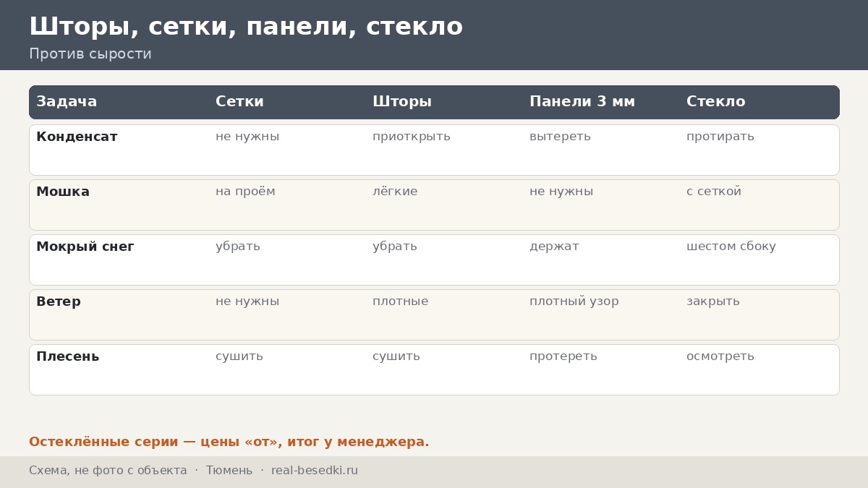Select the subtitle 'Против сырости'
The width and height of the screenshot is (868, 488).
90,54
